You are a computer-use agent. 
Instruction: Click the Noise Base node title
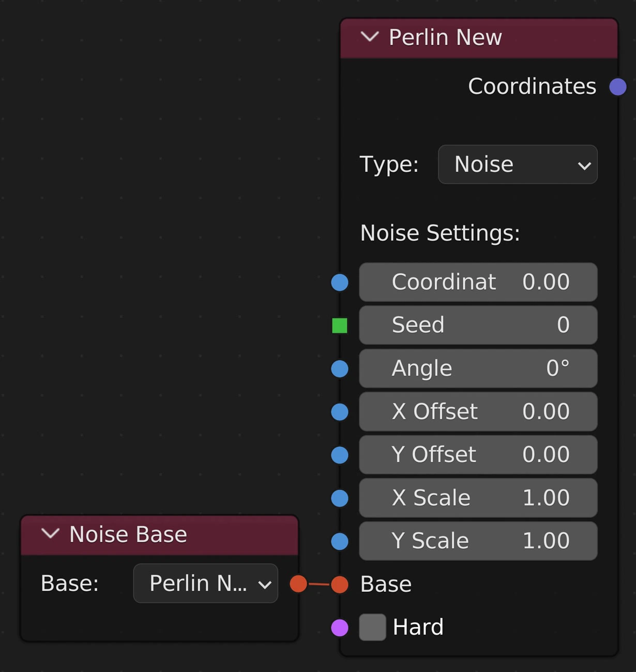coord(128,534)
